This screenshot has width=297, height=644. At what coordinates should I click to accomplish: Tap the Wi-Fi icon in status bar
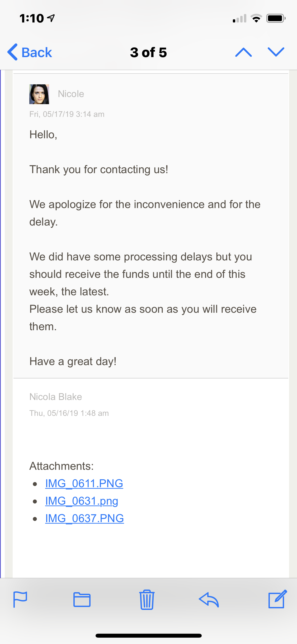coord(256,18)
